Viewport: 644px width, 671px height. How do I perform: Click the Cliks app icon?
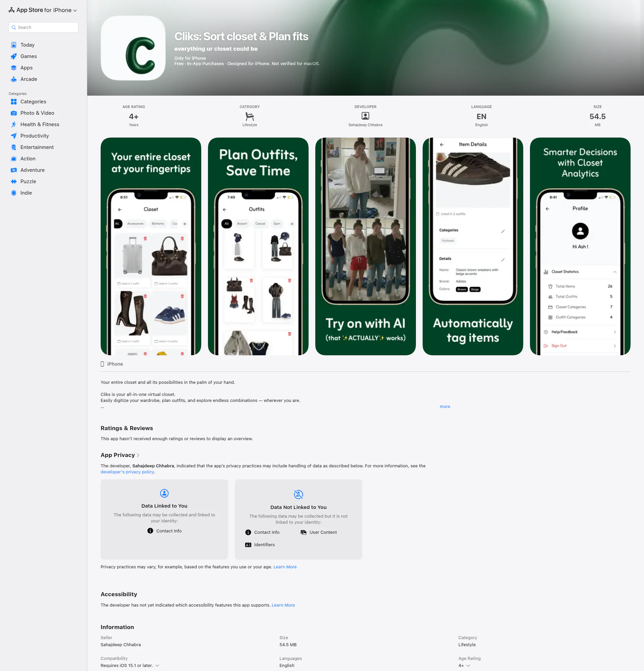click(x=133, y=48)
